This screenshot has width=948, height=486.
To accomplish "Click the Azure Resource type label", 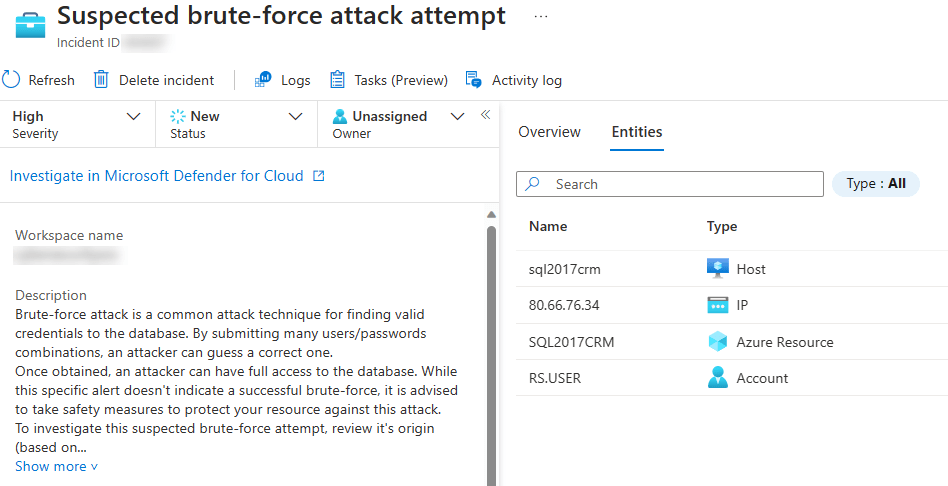I will (x=785, y=342).
